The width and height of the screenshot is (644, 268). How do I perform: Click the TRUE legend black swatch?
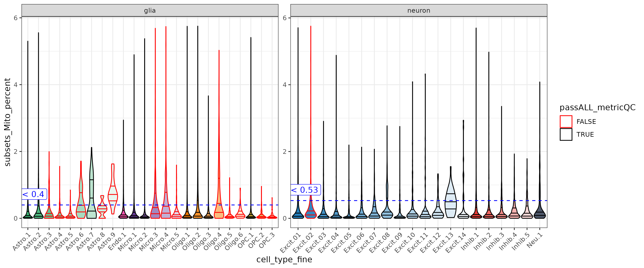566,134
